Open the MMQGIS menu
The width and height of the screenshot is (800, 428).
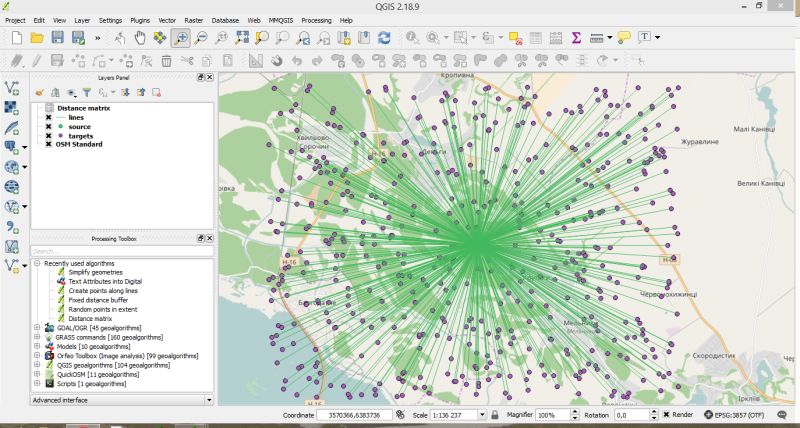[281, 20]
